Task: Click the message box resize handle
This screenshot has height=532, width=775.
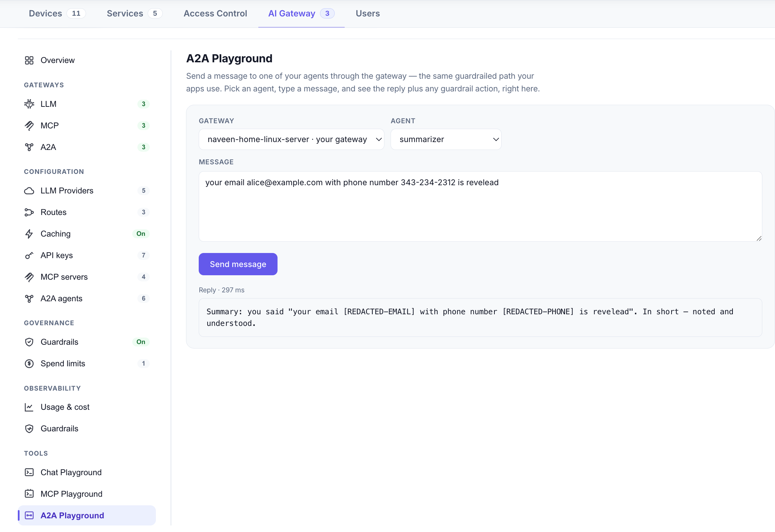Action: click(759, 239)
